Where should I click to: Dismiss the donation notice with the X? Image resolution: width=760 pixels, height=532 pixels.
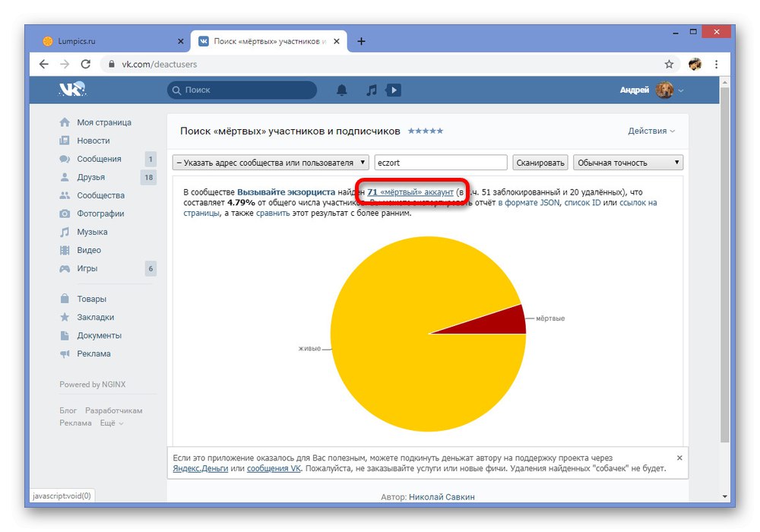click(x=679, y=458)
